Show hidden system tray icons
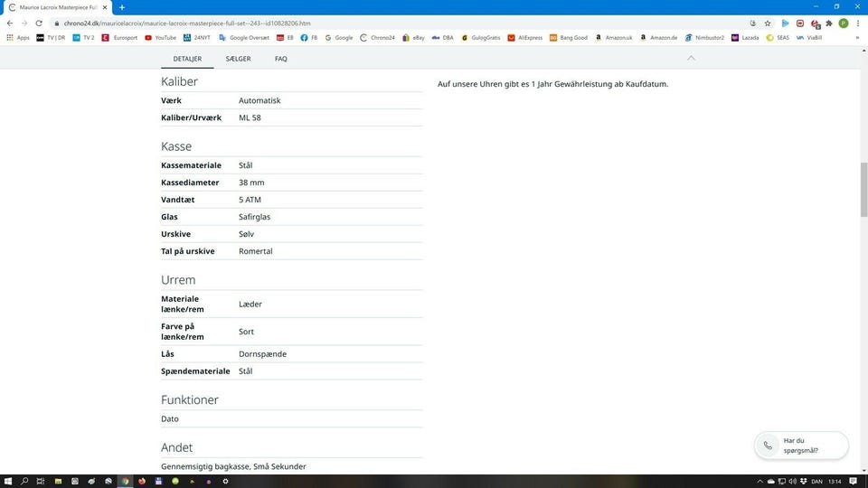Image resolution: width=868 pixels, height=488 pixels. 760,482
